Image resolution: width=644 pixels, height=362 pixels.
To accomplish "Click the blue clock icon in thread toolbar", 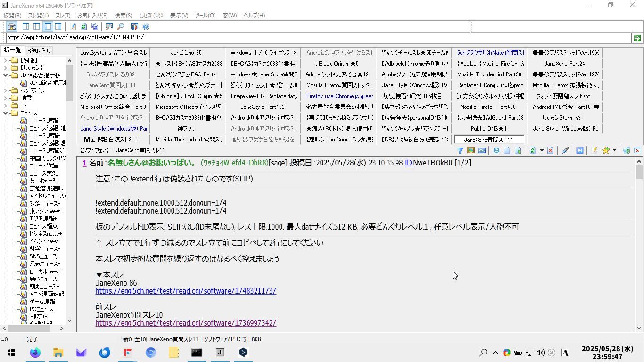I will (x=496, y=150).
